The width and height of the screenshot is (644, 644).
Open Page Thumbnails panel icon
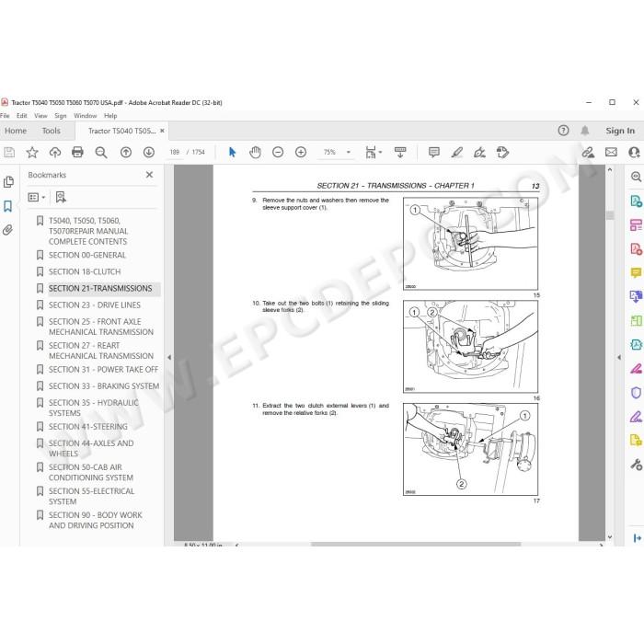click(8, 182)
